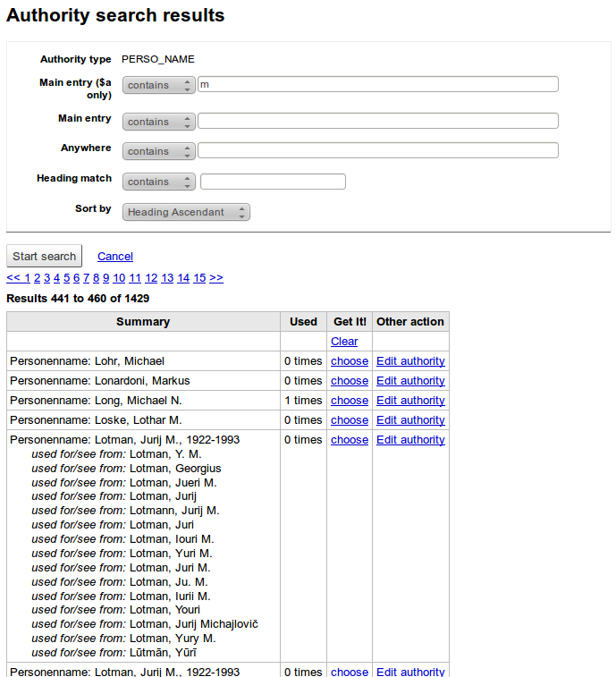Open the Main entry operator dropdown

point(158,122)
